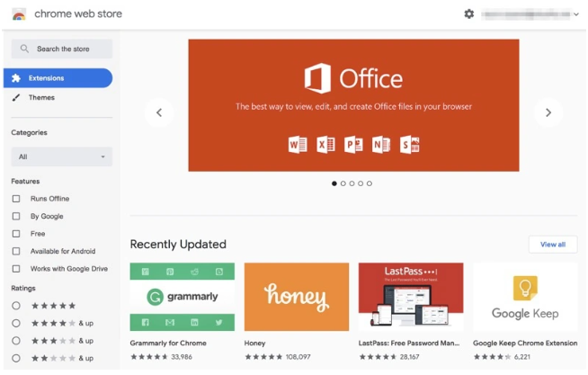Image resolution: width=588 pixels, height=375 pixels.
Task: Click Grammarly's 33,986 rating count
Action: pyautogui.click(x=182, y=357)
